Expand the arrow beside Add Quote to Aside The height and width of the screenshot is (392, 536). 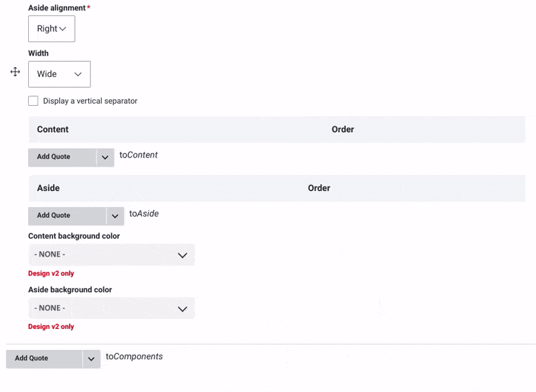[x=115, y=216]
